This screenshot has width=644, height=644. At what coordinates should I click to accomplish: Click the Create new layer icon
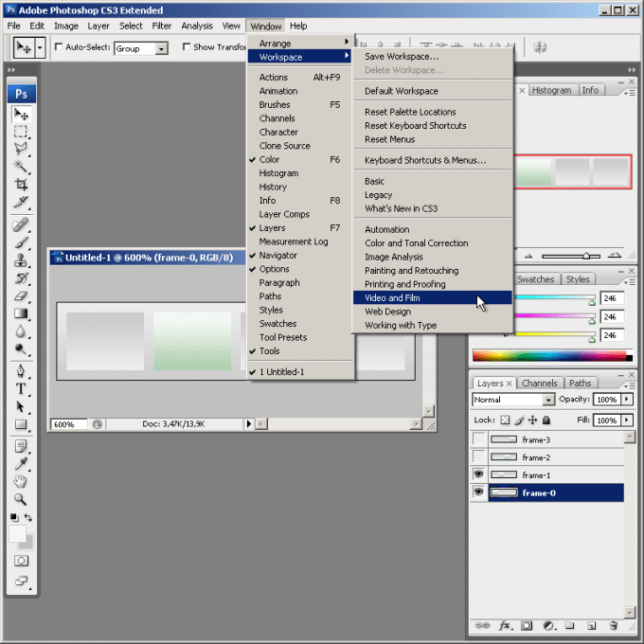(x=591, y=625)
